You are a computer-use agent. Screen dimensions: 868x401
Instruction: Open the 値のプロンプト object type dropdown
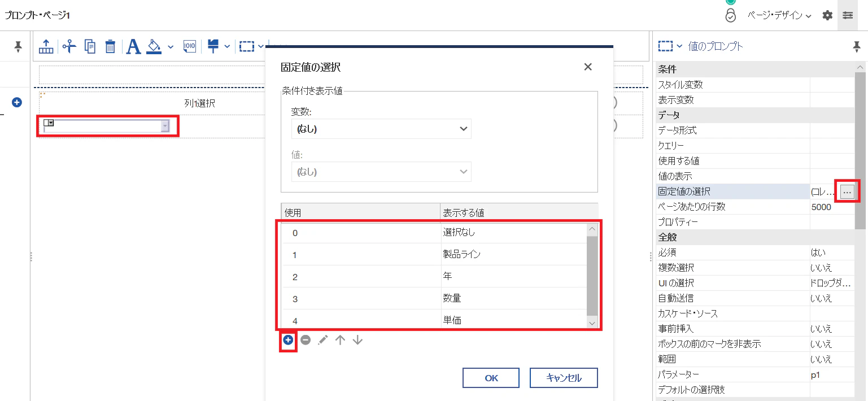[679, 46]
